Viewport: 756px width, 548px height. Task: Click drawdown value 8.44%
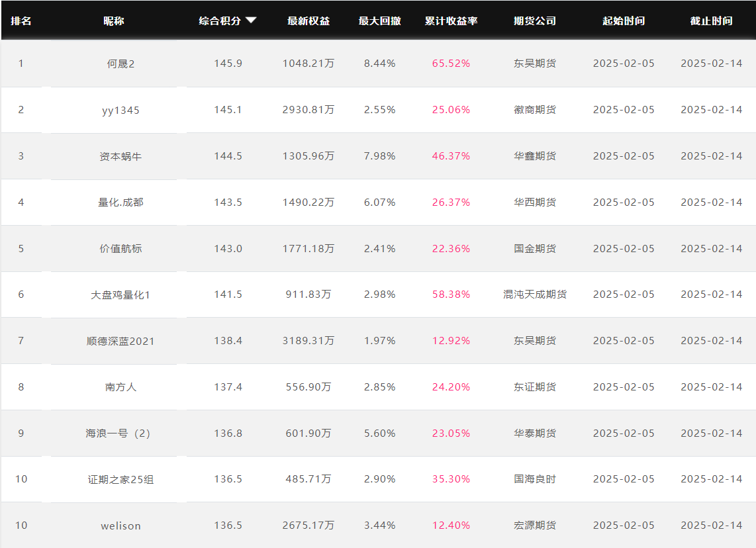pyautogui.click(x=380, y=63)
